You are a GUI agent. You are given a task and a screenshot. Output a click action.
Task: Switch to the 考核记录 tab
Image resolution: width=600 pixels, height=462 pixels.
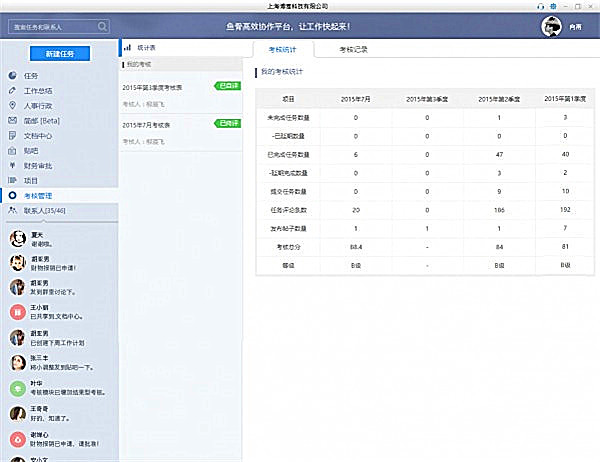pyautogui.click(x=354, y=48)
